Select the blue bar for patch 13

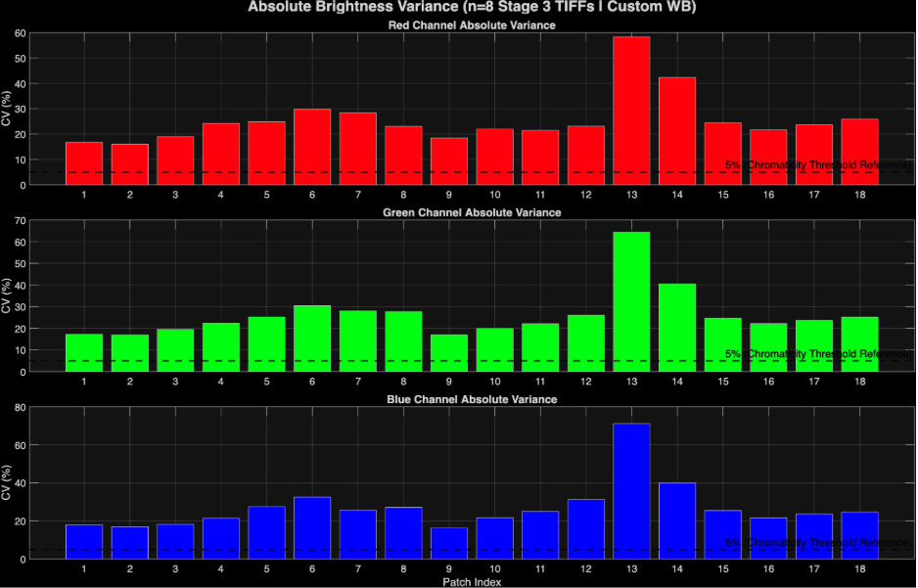coord(631,490)
